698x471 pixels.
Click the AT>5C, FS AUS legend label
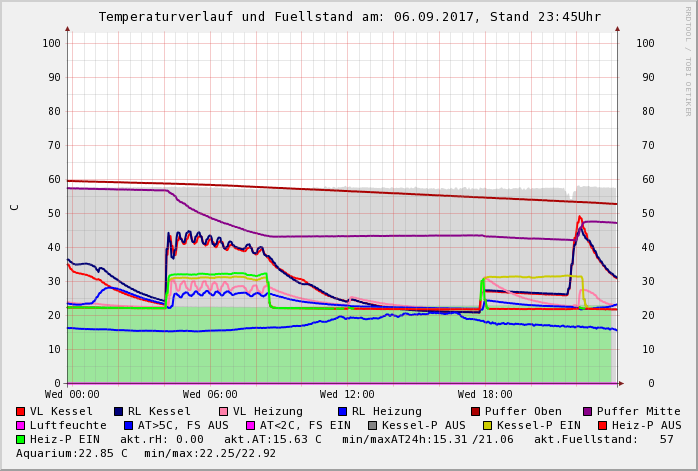[x=183, y=425]
